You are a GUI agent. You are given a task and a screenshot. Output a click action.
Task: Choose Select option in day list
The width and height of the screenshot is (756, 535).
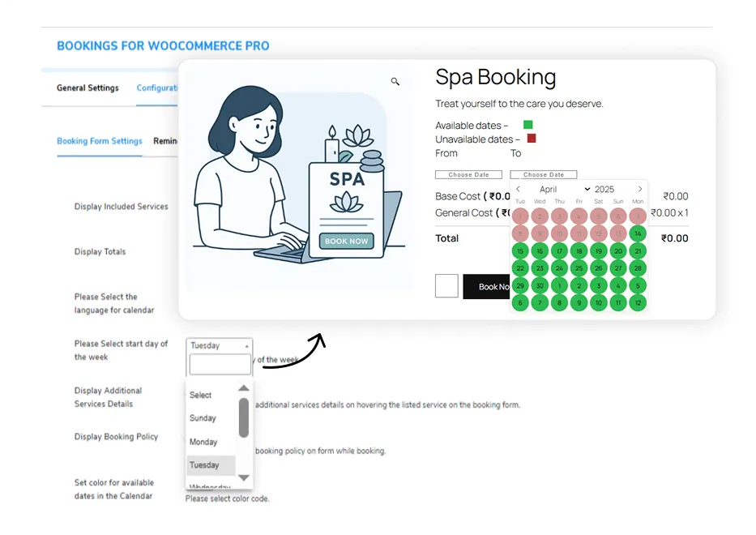pos(201,395)
